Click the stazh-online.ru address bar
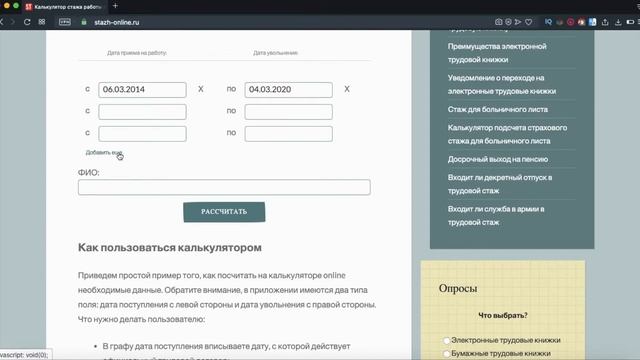 click(x=116, y=22)
